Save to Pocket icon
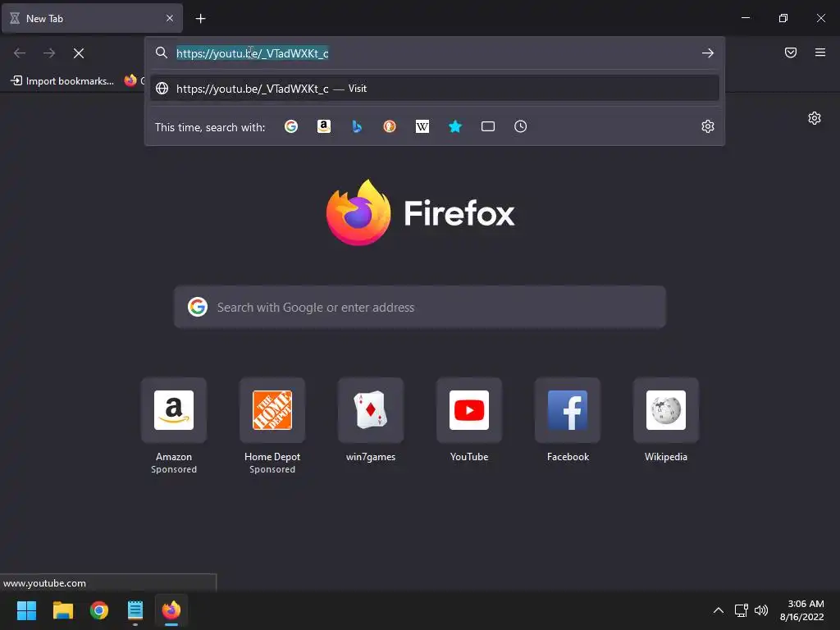The height and width of the screenshot is (630, 840). [791, 52]
